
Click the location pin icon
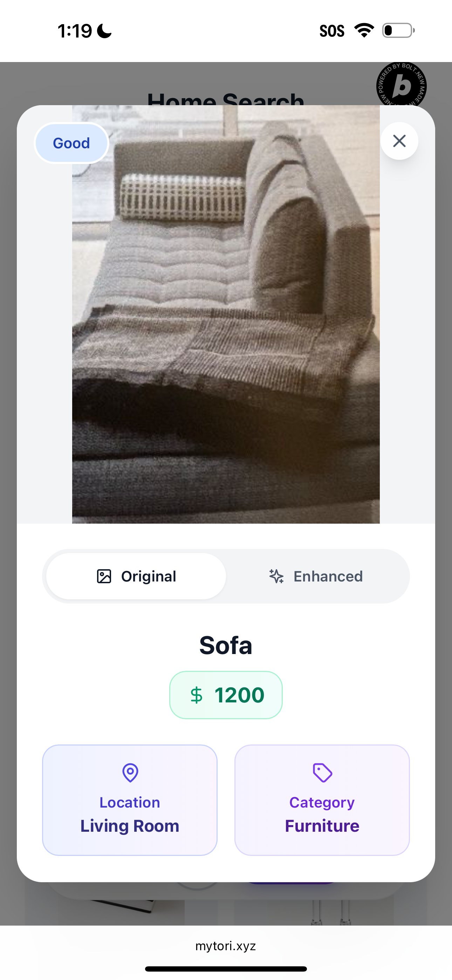click(130, 773)
